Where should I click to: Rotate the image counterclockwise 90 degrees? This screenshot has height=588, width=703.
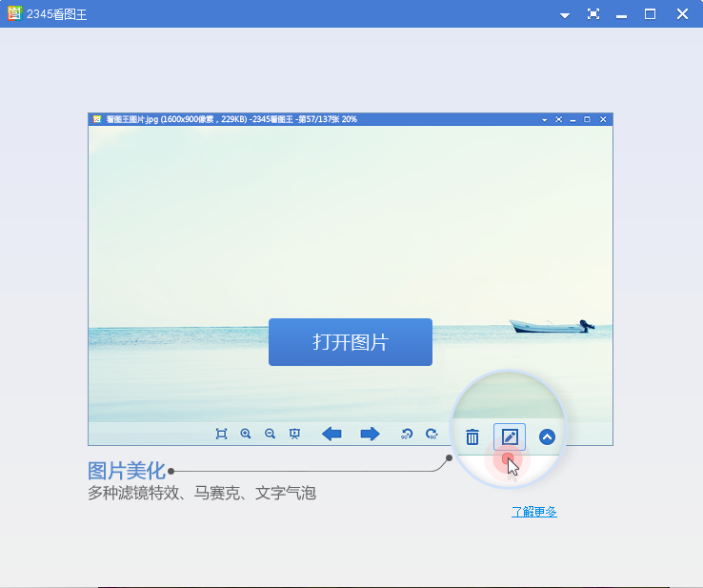[407, 434]
